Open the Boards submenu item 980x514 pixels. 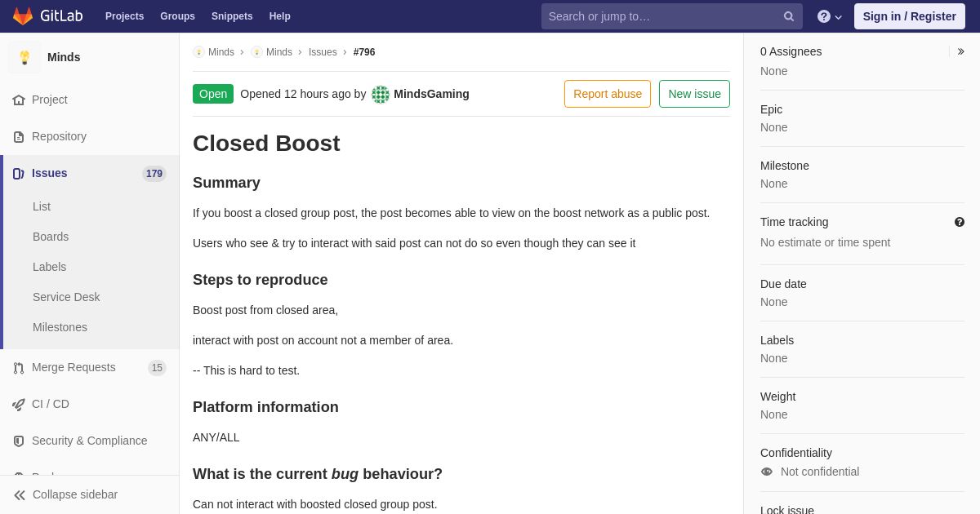pos(51,237)
